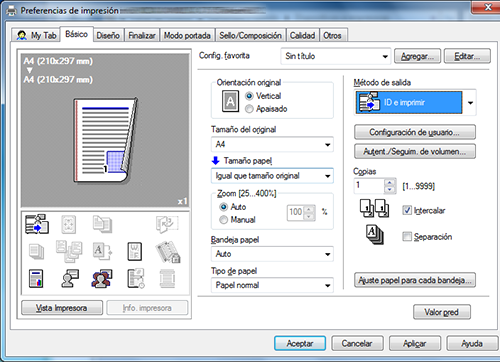Decrease copies with down arrow
Viewport: 500px width, 362px height.
390,190
